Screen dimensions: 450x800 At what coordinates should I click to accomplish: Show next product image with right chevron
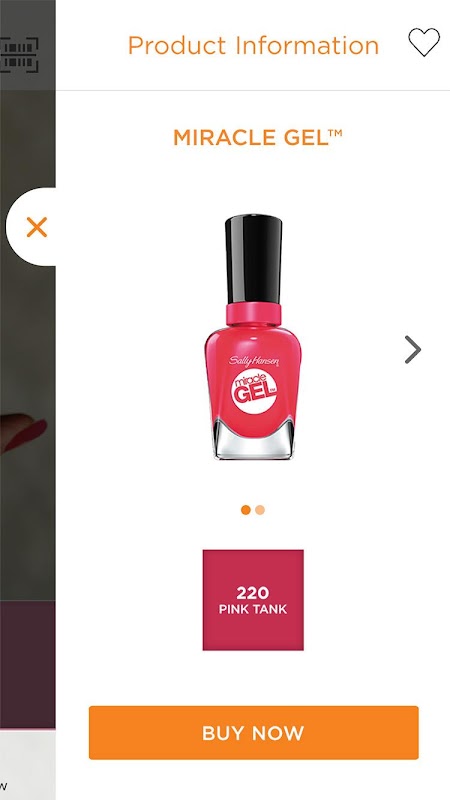413,349
